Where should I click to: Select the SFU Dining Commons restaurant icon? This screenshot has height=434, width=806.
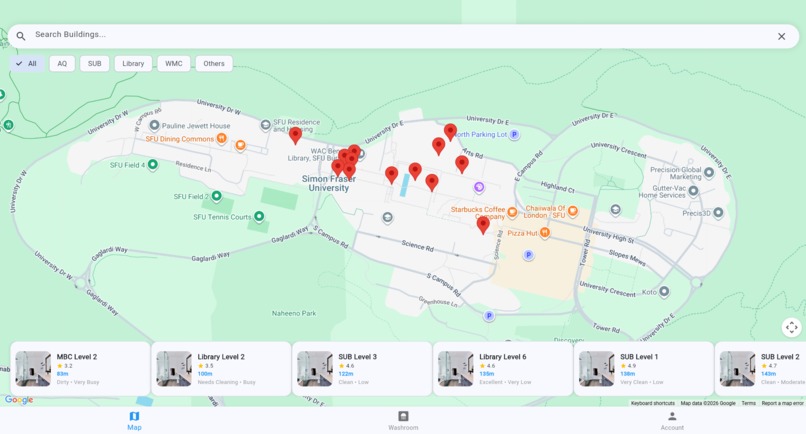[222, 138]
